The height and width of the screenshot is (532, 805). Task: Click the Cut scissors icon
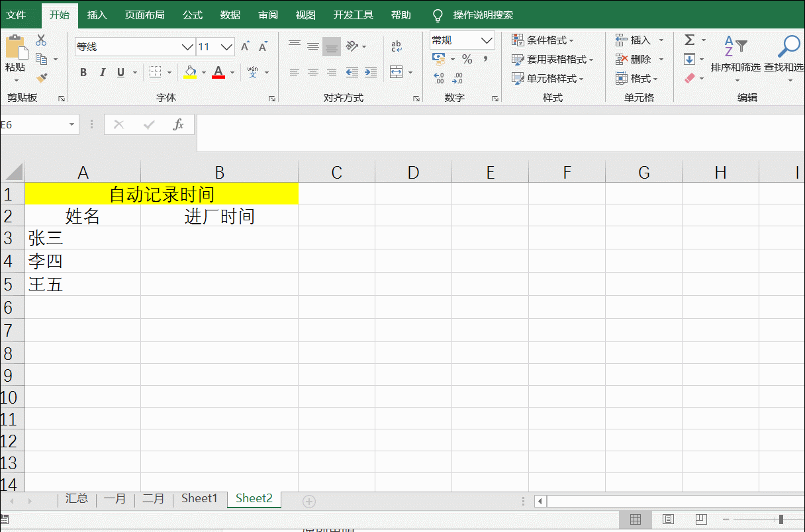click(x=41, y=40)
